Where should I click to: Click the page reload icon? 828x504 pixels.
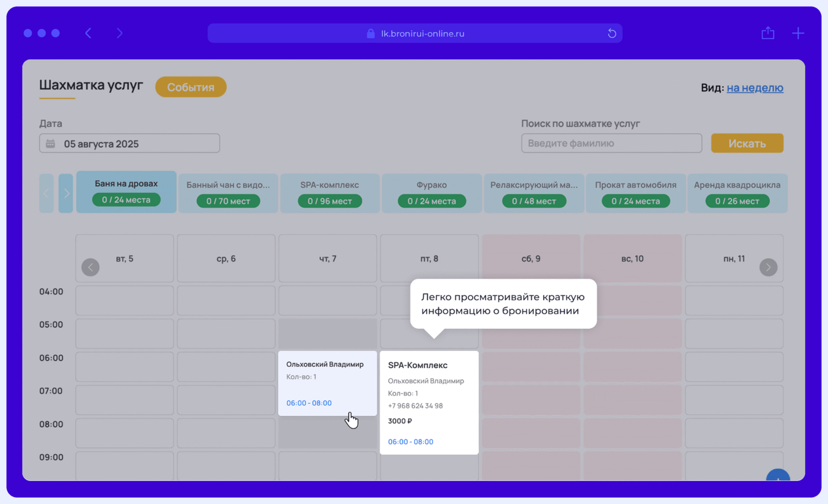(x=612, y=33)
